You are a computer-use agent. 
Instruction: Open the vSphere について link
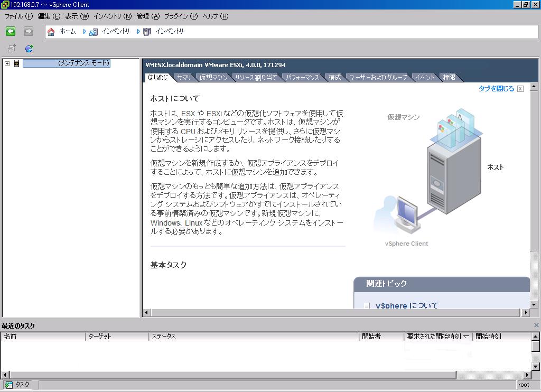coord(407,305)
